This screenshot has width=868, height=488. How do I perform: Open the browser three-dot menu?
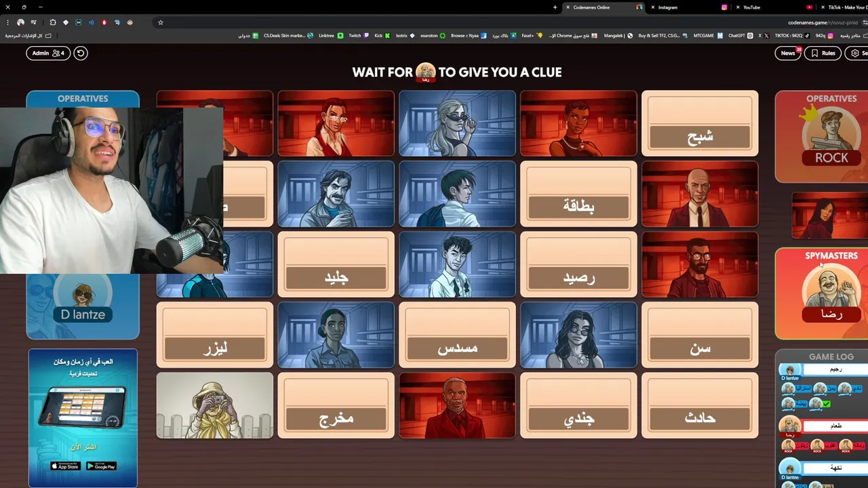coord(7,22)
